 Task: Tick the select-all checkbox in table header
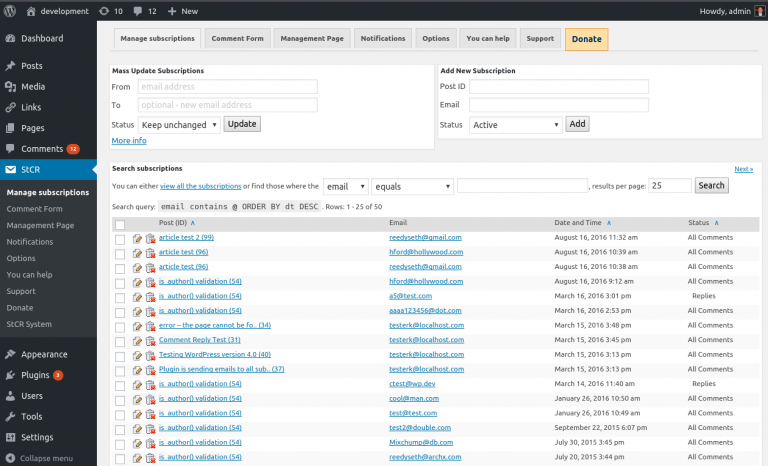pos(120,224)
